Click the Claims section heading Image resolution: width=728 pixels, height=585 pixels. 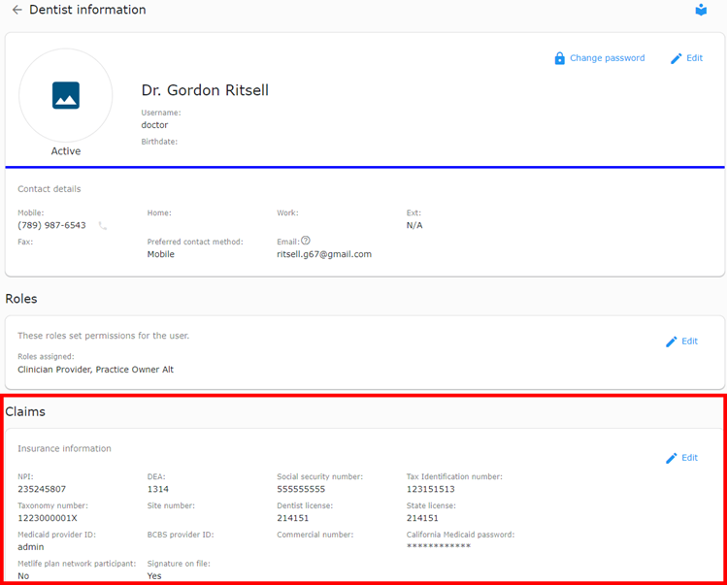tap(25, 411)
